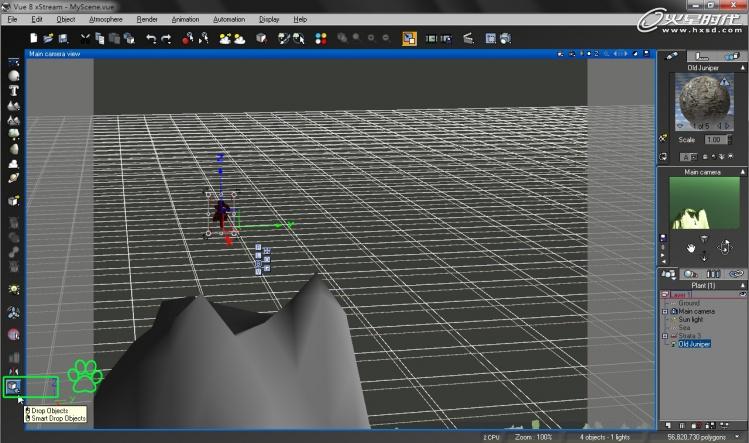749x443 pixels.
Task: Save the scene with disk icon
Action: (x=63, y=38)
